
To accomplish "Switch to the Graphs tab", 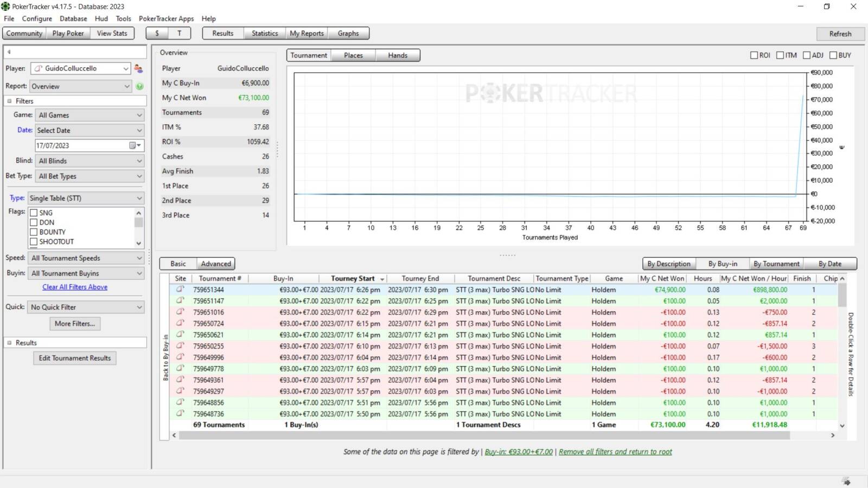I will pos(348,33).
